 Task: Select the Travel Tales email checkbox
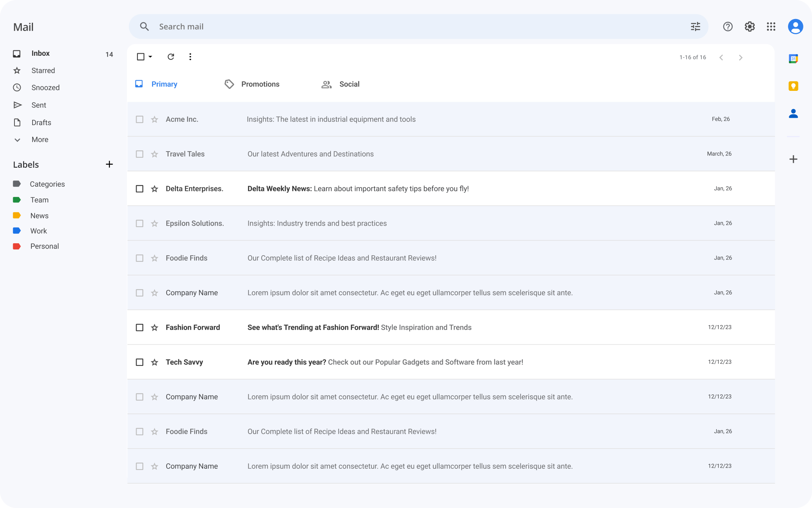139,154
